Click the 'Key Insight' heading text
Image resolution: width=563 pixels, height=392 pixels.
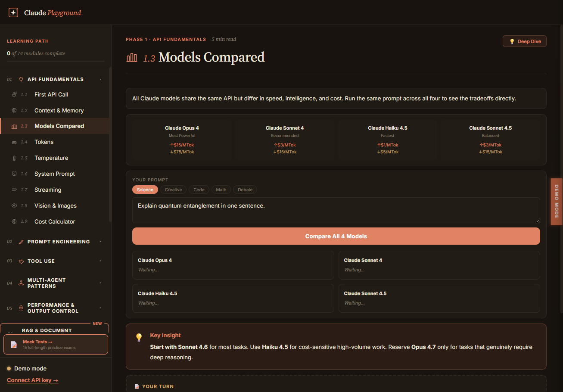coord(165,336)
